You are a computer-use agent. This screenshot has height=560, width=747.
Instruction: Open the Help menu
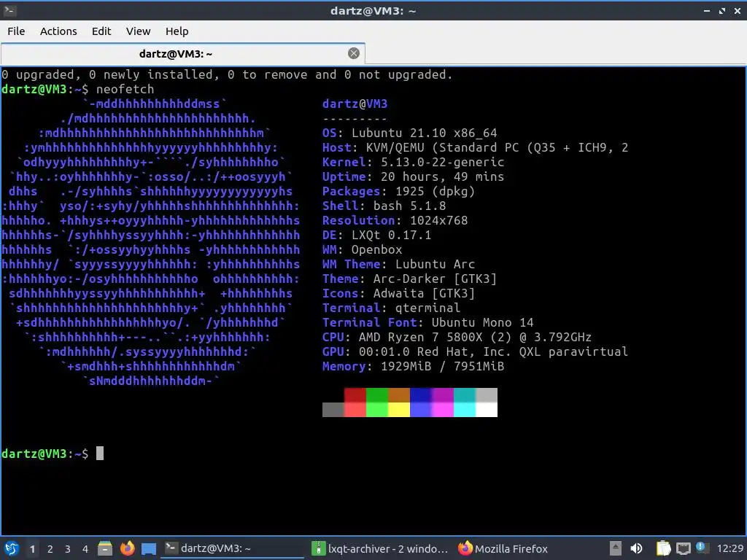(x=177, y=31)
